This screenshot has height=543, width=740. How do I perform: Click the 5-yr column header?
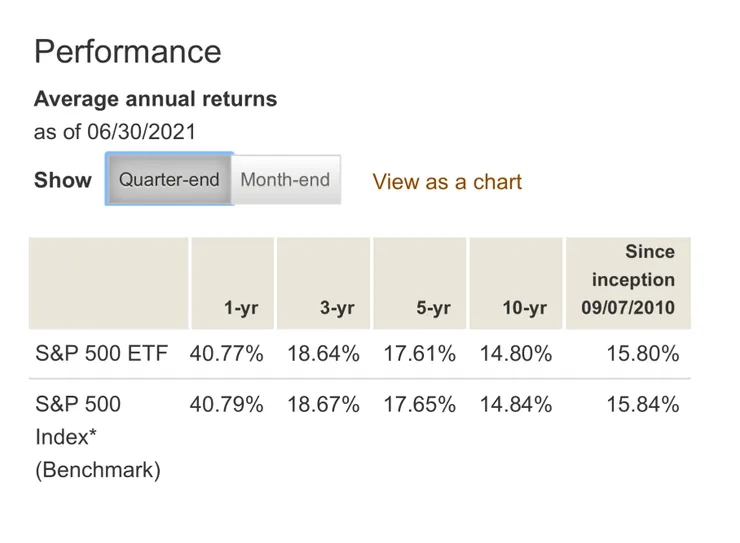(433, 308)
